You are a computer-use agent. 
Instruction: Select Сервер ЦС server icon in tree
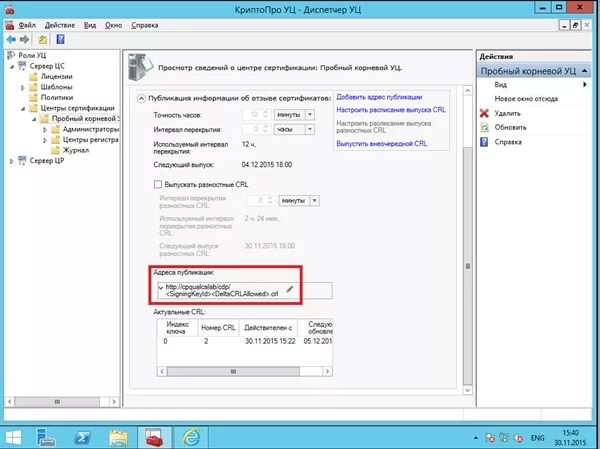[x=23, y=66]
